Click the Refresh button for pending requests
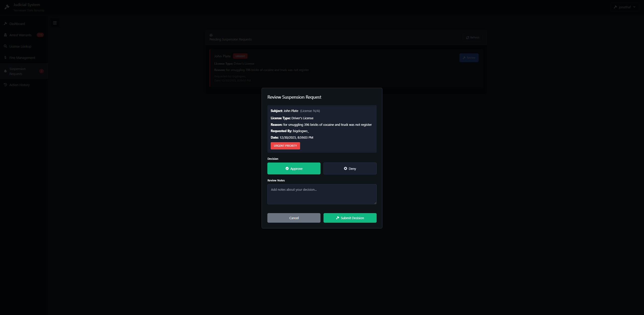This screenshot has height=315, width=644. 472,37
